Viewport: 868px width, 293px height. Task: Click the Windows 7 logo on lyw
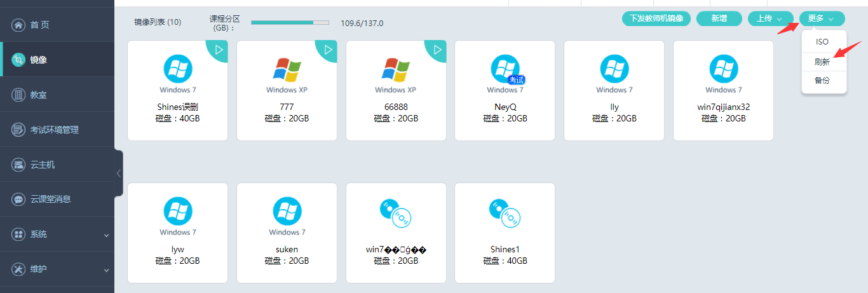[177, 210]
